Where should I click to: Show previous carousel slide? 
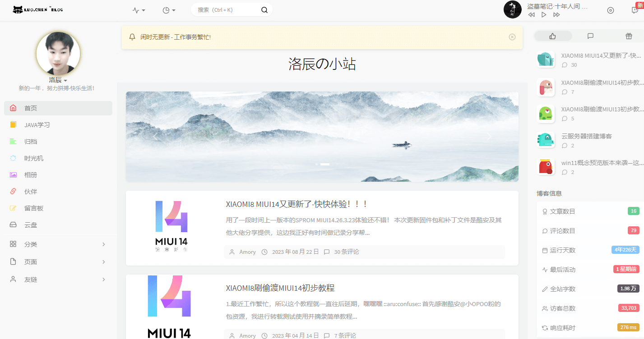(155, 137)
